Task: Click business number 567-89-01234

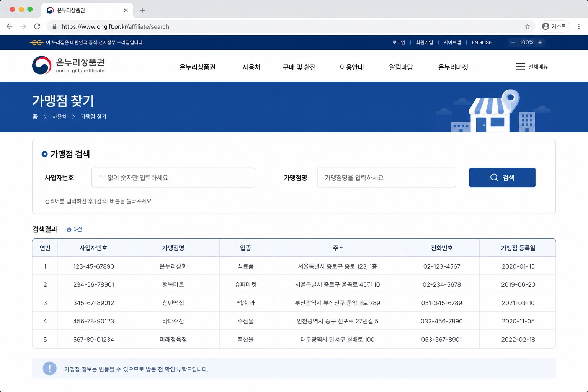Action: click(x=93, y=340)
